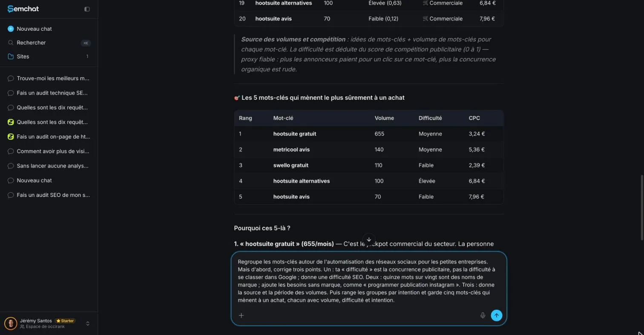The image size is (644, 335).
Task: Click the search icon beside Rechercher
Action: click(11, 43)
